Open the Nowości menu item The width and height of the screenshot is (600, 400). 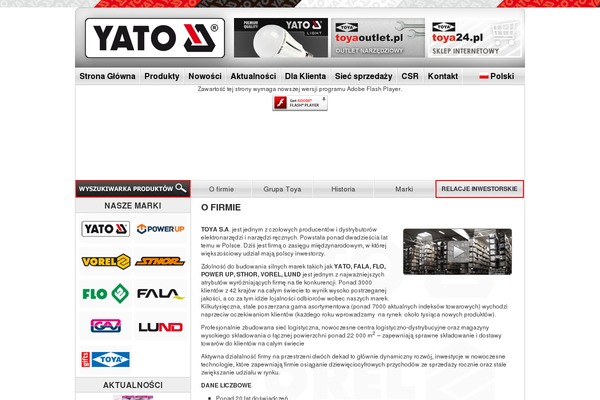(x=205, y=76)
